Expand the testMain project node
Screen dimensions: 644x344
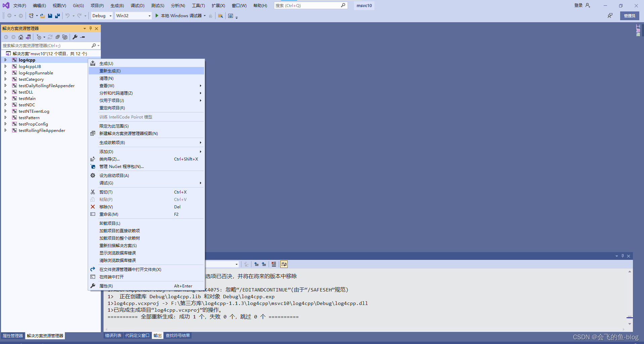pyautogui.click(x=5, y=98)
